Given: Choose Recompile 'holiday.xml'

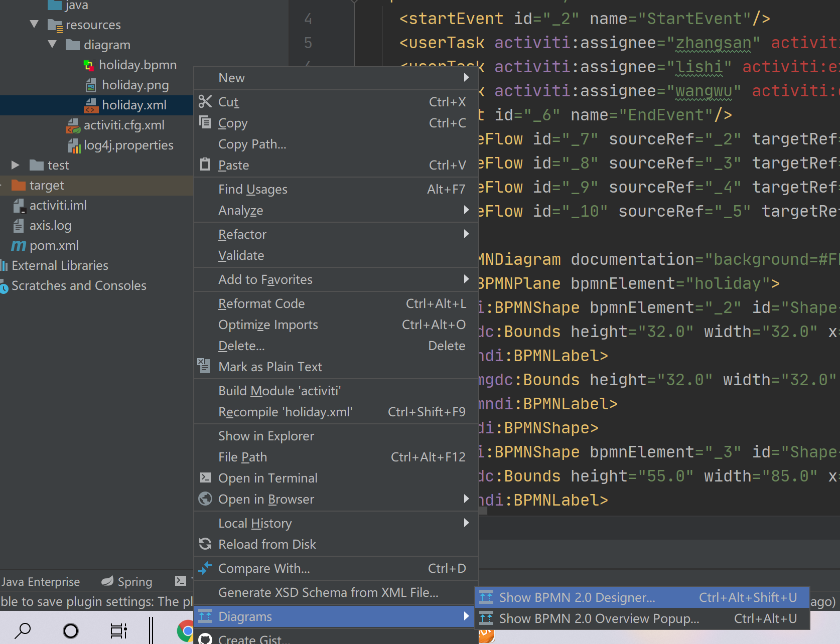Looking at the screenshot, I should pos(336,412).
